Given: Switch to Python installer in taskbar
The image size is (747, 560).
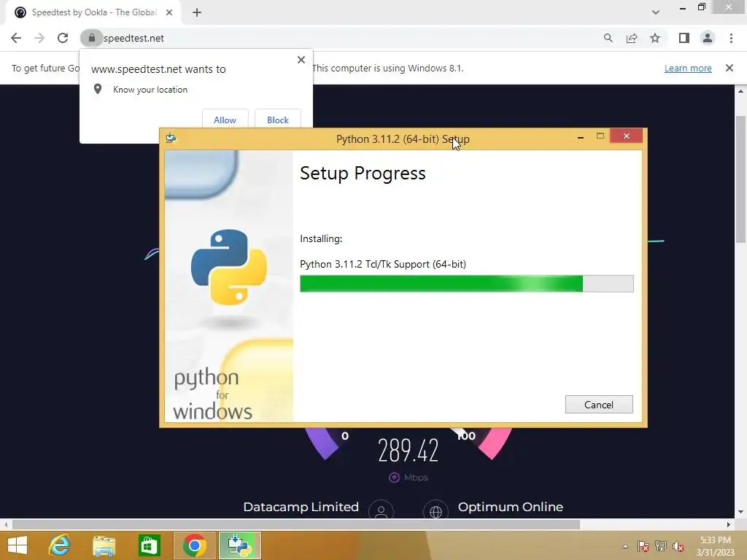Looking at the screenshot, I should pos(239,545).
